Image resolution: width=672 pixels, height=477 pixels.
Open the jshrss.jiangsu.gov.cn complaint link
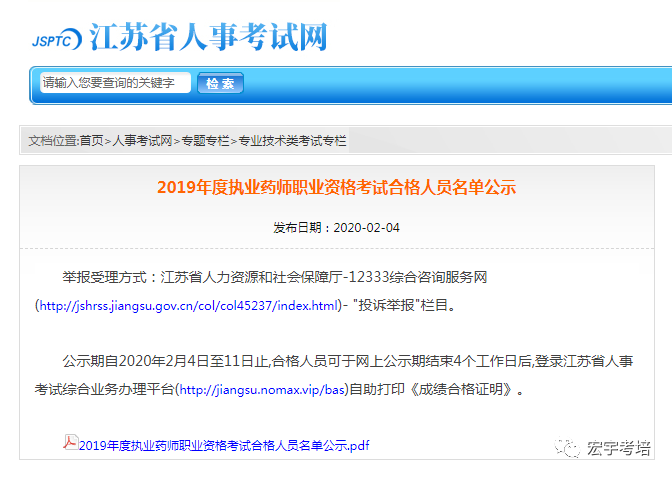pyautogui.click(x=189, y=306)
